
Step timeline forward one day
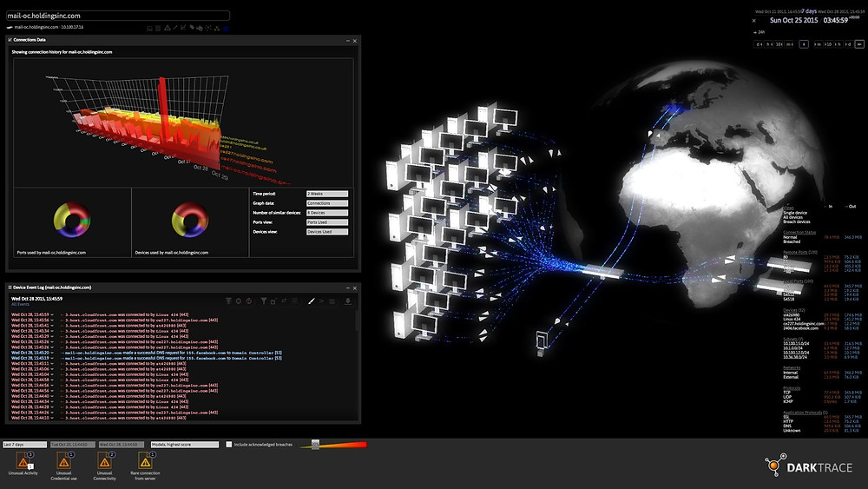point(849,44)
